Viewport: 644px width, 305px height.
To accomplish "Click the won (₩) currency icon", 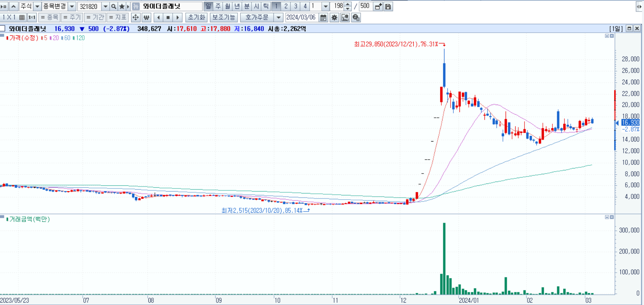I will pos(146,17).
